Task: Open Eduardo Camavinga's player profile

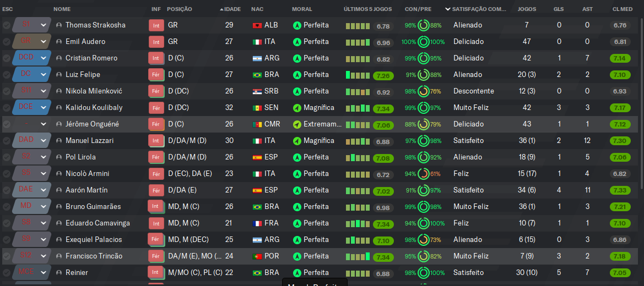Action: (x=98, y=223)
